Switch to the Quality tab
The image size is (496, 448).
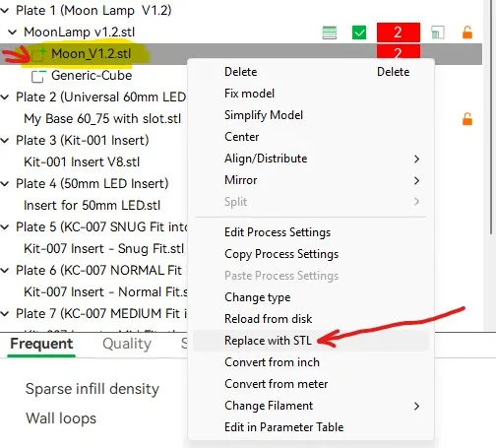[x=127, y=344]
